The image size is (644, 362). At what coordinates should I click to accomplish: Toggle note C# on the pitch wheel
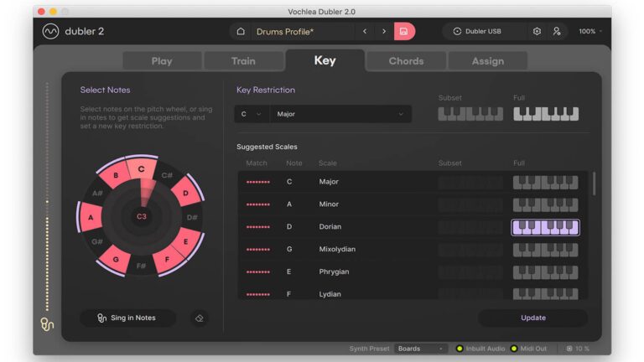coord(167,176)
